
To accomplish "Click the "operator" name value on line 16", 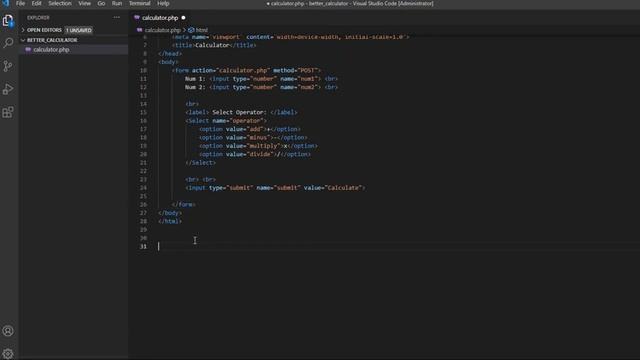I will [247, 121].
